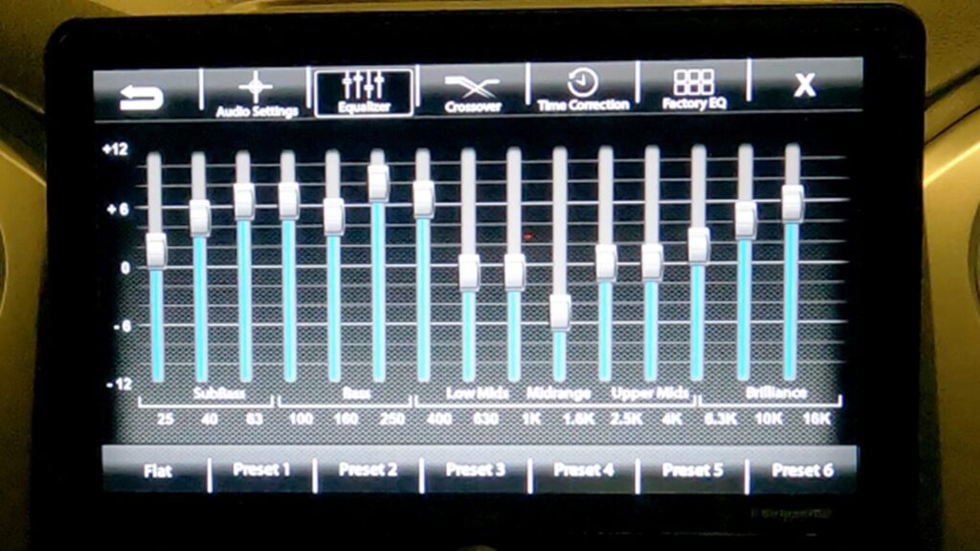Apply Preset 4
Viewport: 980px width, 551px height.
click(584, 470)
